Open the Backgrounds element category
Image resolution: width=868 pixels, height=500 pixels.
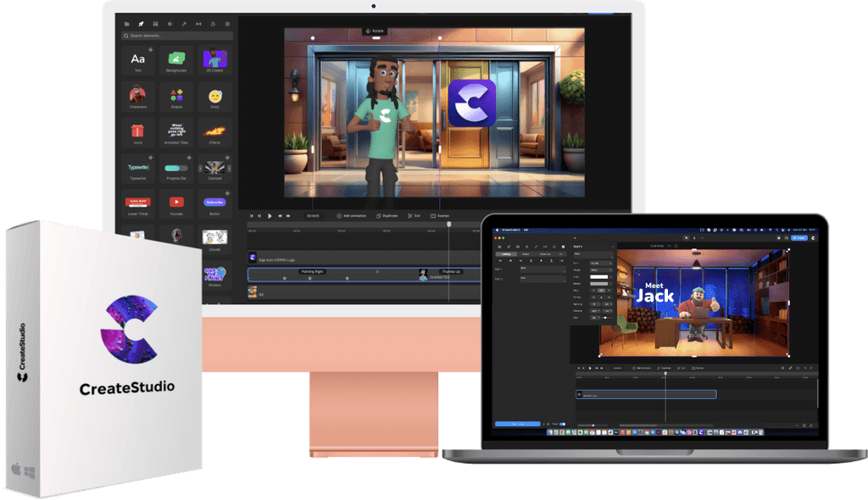click(176, 61)
